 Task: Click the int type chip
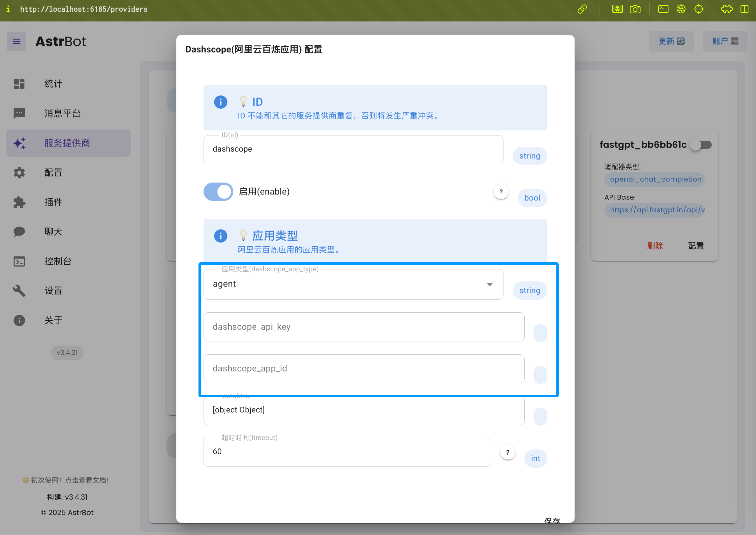point(535,458)
